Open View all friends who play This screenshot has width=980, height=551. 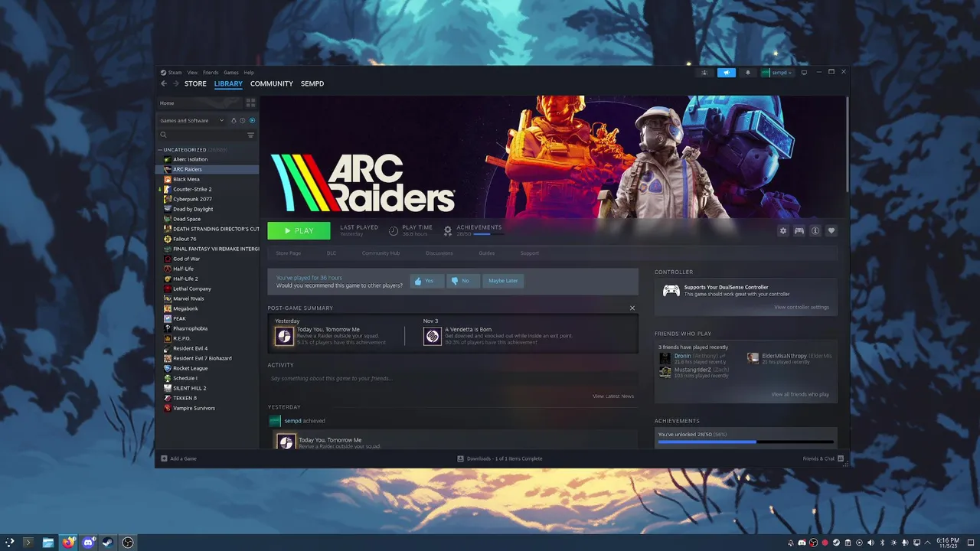(x=800, y=394)
